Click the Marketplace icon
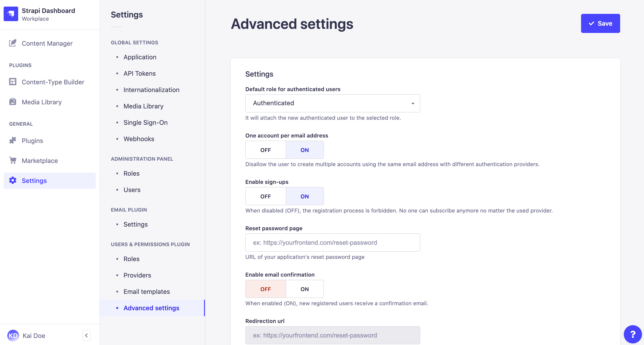The image size is (644, 345). click(x=13, y=161)
